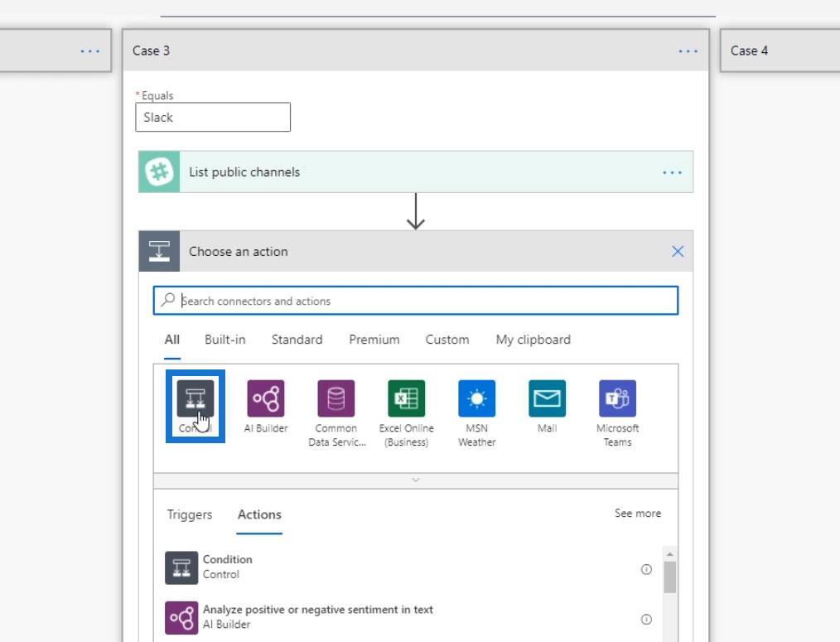Click the magnifier icon in search box

[x=168, y=300]
